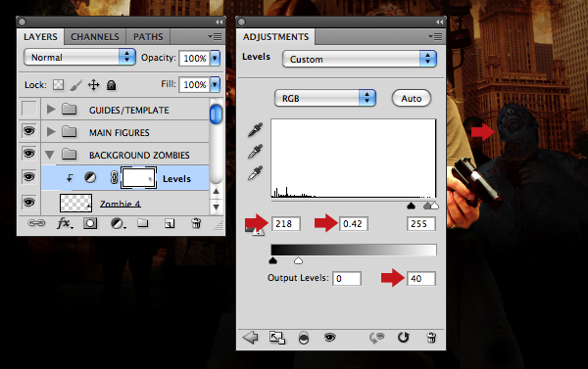Open the Opacity slider arrow
Viewport: 588px width, 369px height.
(x=215, y=58)
